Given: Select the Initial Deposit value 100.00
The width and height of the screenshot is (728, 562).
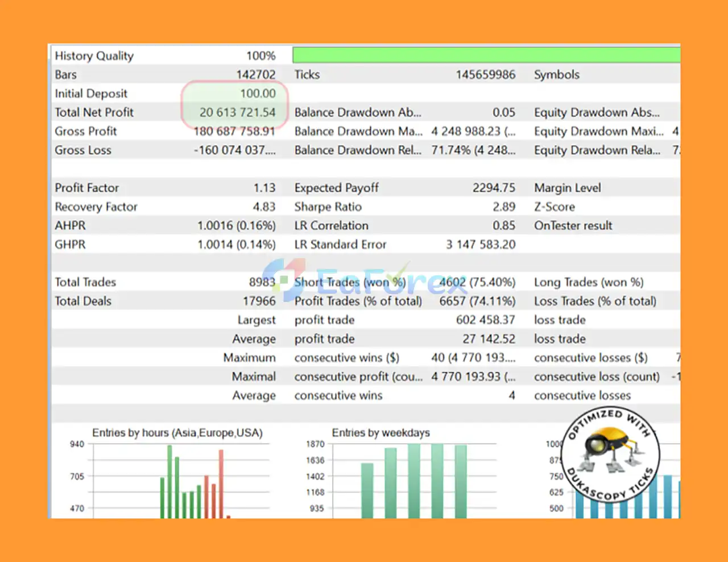Looking at the screenshot, I should pos(258,93).
